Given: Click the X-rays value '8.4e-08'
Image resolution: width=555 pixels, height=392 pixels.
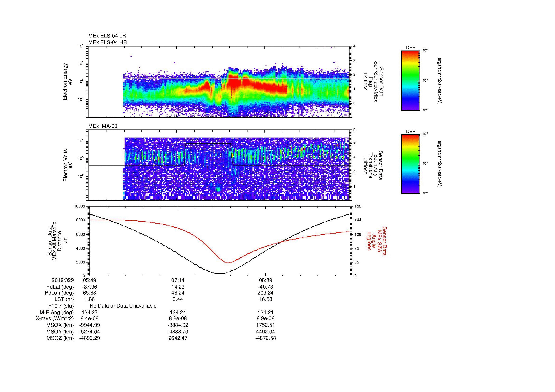Looking at the screenshot, I should coord(89,318).
